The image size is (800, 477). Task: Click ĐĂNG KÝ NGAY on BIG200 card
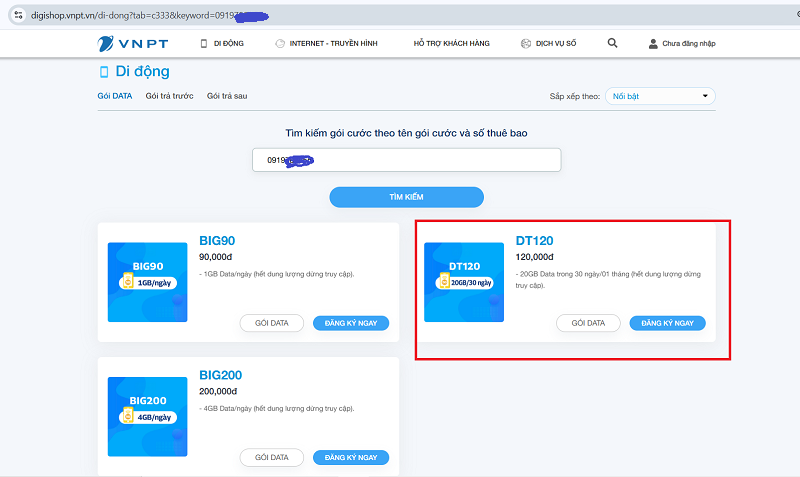click(351, 458)
